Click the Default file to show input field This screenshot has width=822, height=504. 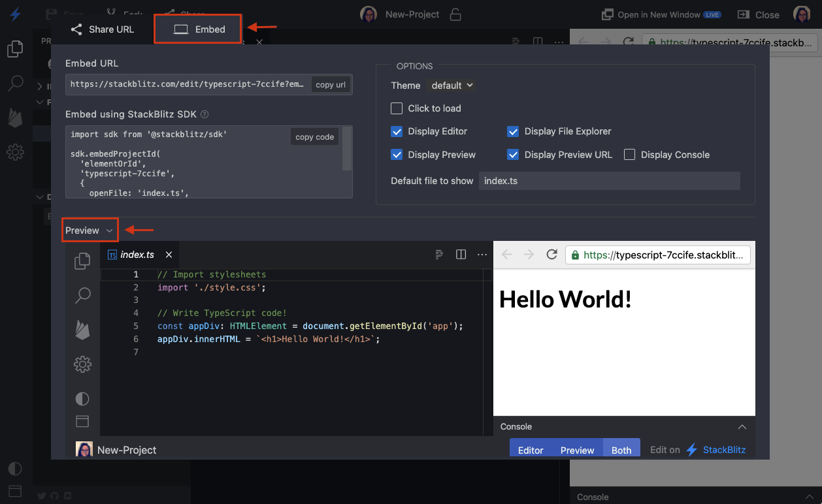[x=609, y=181]
